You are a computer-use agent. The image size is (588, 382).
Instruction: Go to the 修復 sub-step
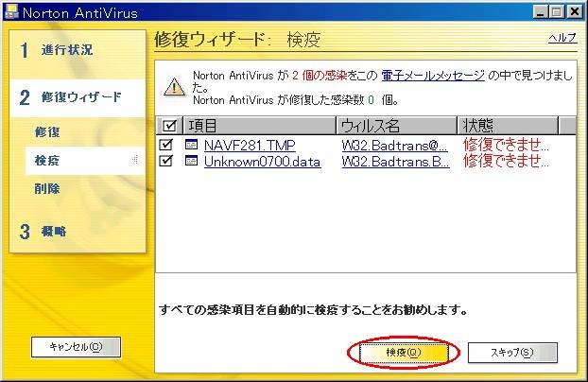click(x=47, y=131)
